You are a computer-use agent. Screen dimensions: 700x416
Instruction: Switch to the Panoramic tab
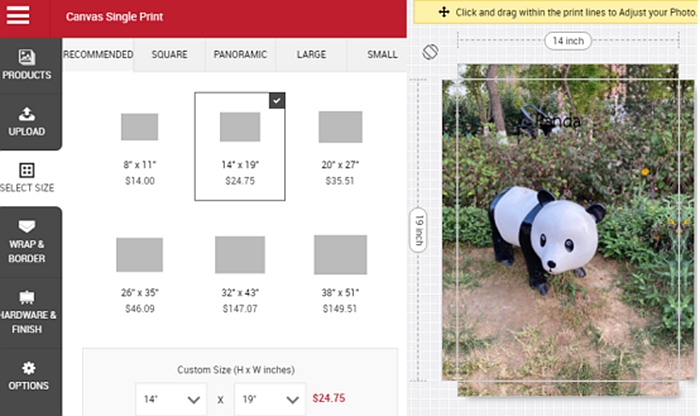point(240,54)
